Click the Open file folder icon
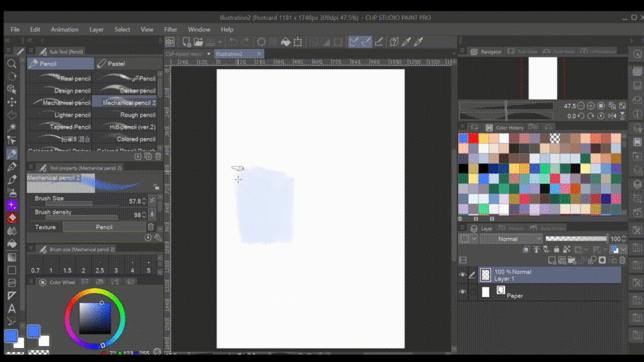Image resolution: width=644 pixels, height=362 pixels. click(199, 42)
